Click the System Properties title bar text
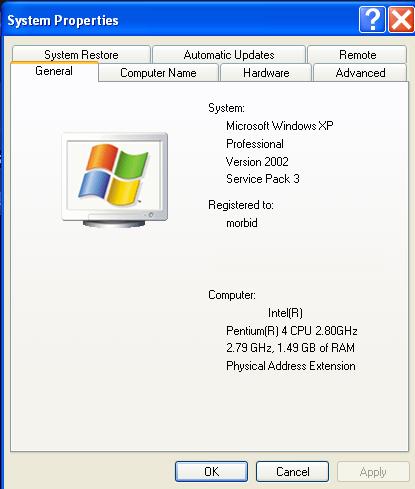Screen dimensions: 415x489 pyautogui.click(x=63, y=21)
